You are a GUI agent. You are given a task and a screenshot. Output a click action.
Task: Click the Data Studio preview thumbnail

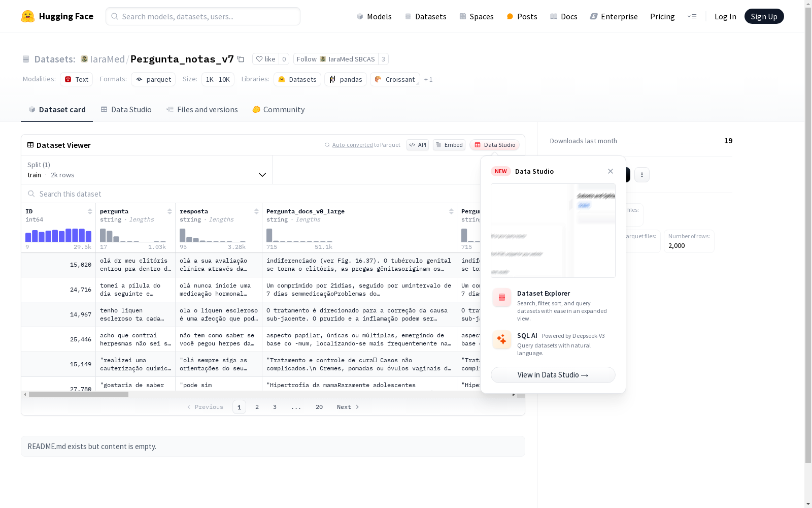(553, 231)
